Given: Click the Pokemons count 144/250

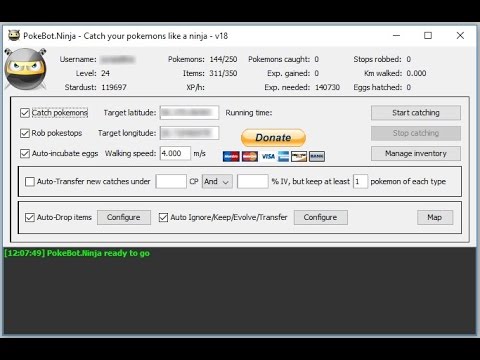Looking at the screenshot, I should click(x=223, y=59).
